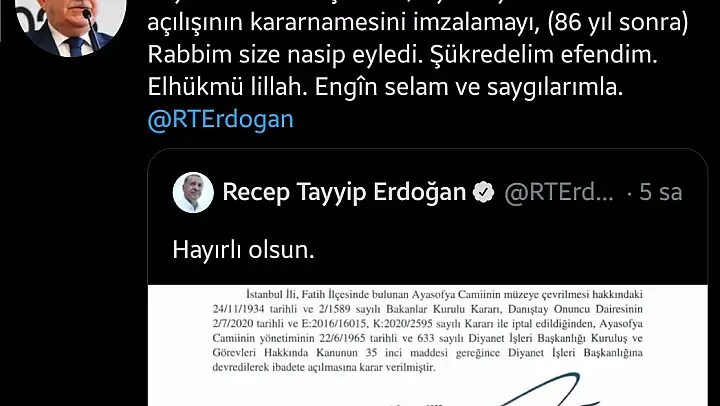Open the quoted tweet text 'Hayırlı olsun.'
The width and height of the screenshot is (720, 406).
(243, 250)
